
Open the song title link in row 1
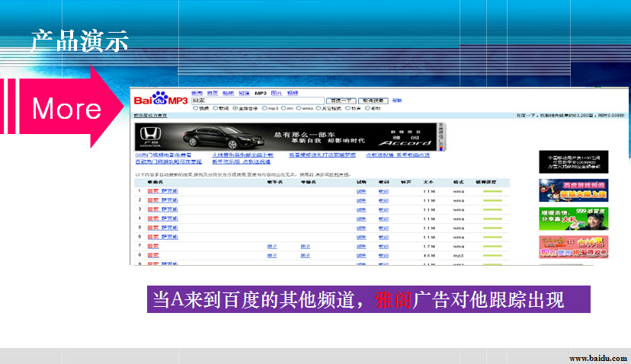[162, 191]
